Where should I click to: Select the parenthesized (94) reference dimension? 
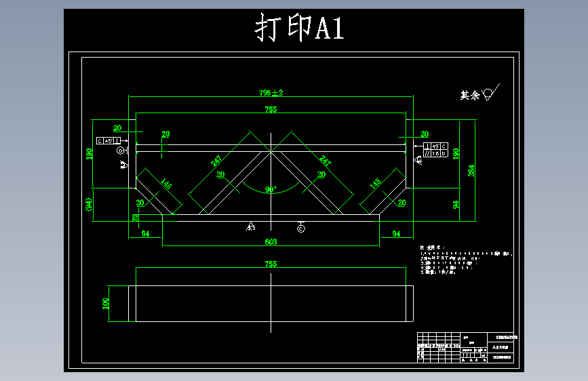click(88, 204)
